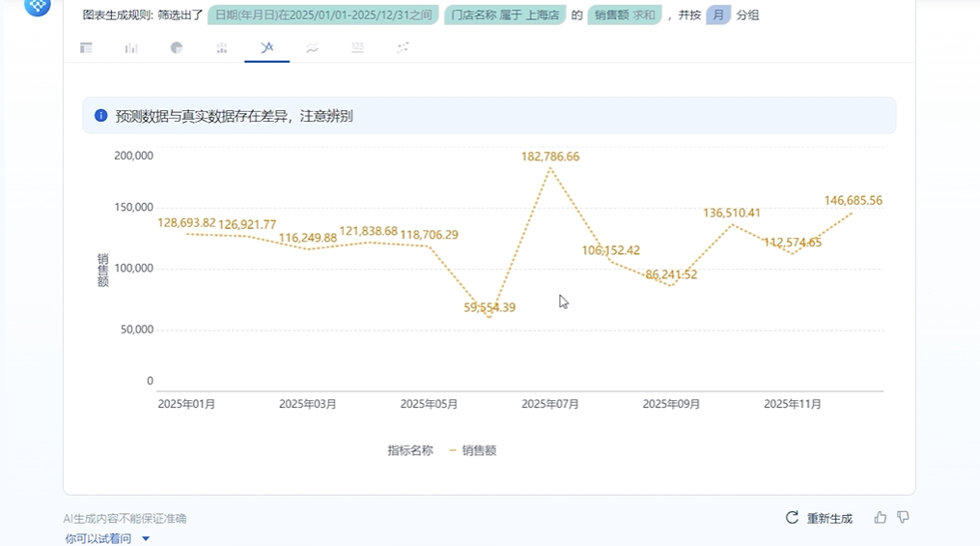Select the scatter plot icon

(403, 47)
